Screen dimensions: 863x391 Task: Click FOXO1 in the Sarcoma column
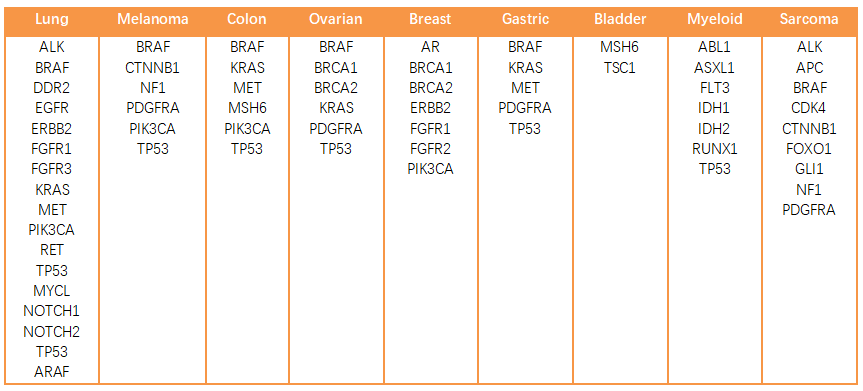(809, 149)
